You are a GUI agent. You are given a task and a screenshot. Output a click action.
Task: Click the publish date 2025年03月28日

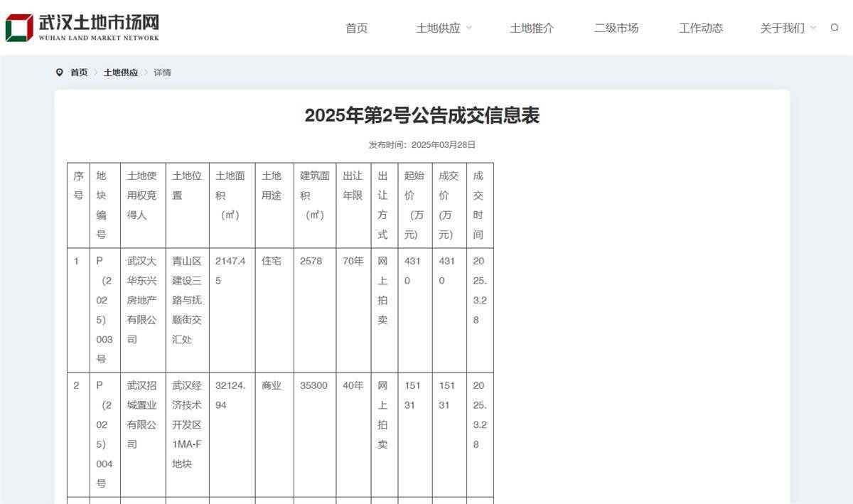click(444, 144)
